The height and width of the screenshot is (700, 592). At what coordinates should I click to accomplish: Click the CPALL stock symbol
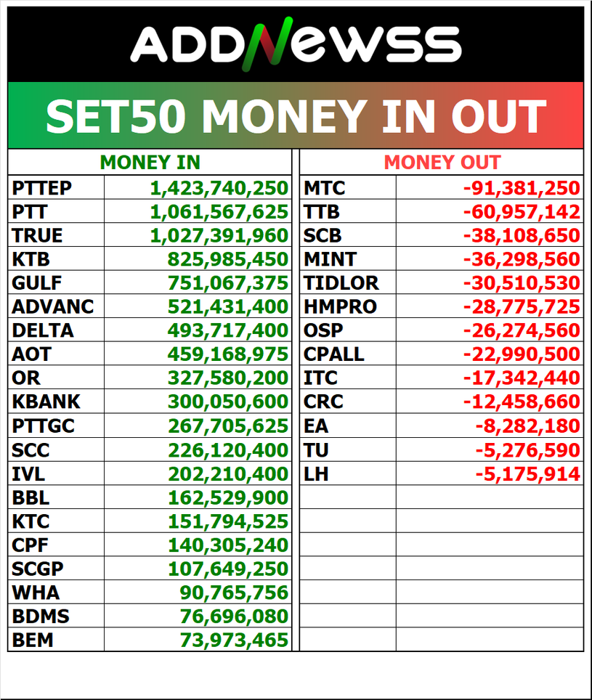(334, 354)
